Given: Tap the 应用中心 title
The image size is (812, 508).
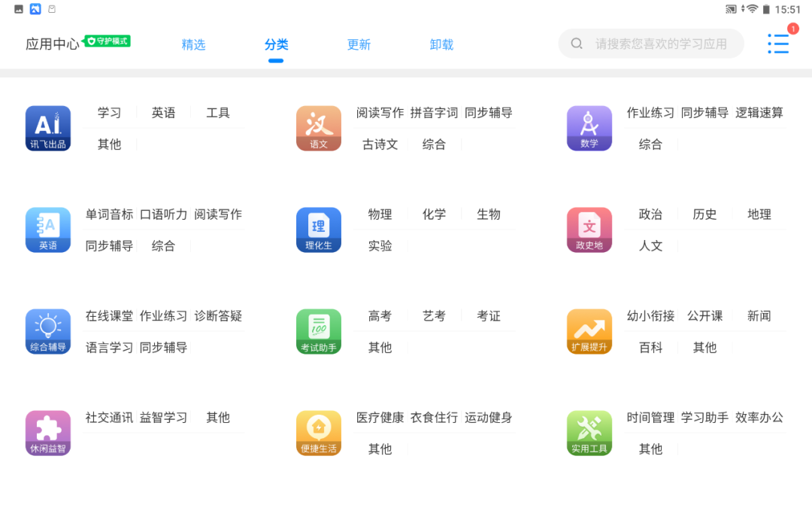Looking at the screenshot, I should coord(53,44).
